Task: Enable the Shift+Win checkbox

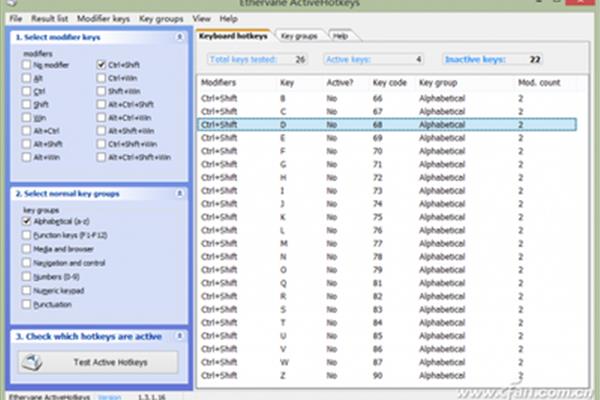Action: point(101,91)
